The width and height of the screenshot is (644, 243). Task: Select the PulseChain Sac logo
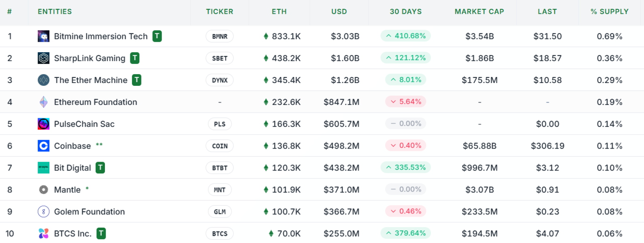[43, 124]
